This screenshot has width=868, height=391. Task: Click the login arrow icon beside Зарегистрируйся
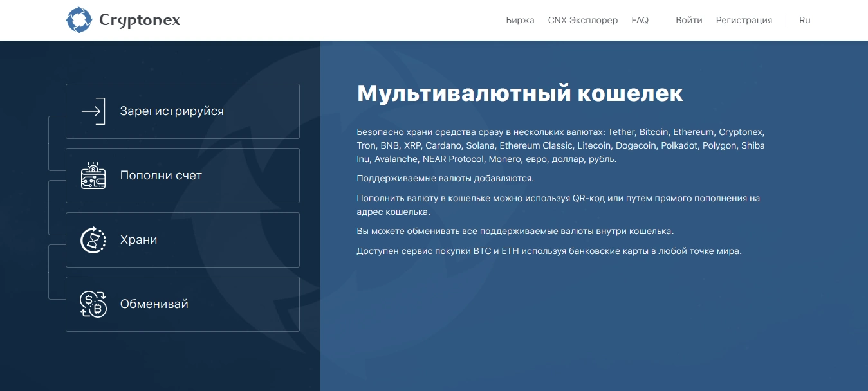(x=93, y=111)
